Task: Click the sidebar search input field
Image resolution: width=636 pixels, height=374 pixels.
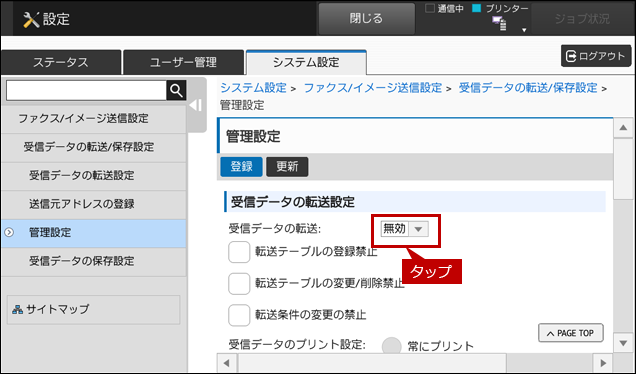Action: [x=86, y=90]
